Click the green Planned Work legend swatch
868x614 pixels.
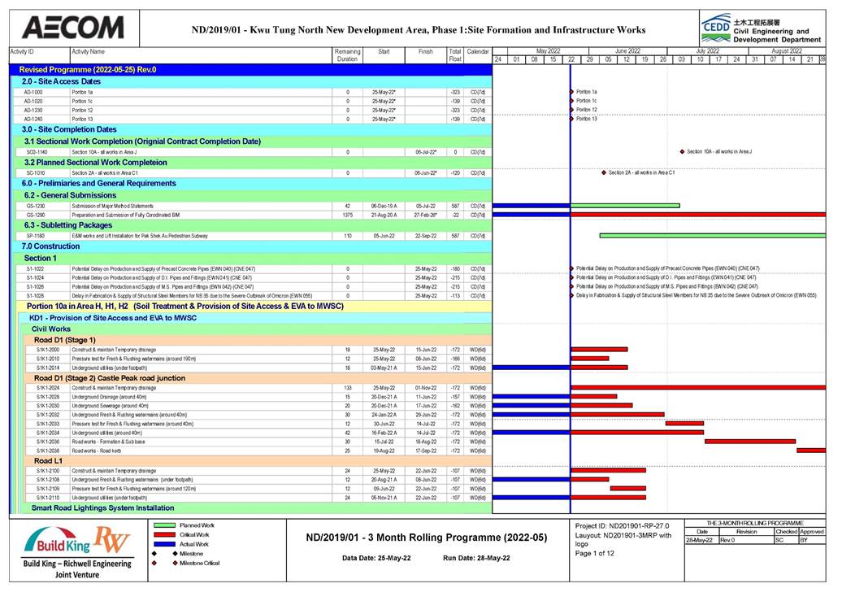point(163,525)
